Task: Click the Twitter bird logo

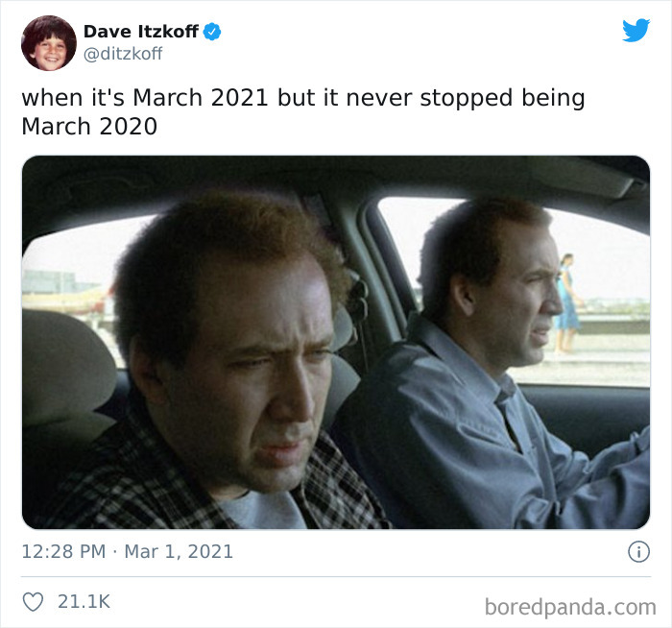Action: point(636,30)
